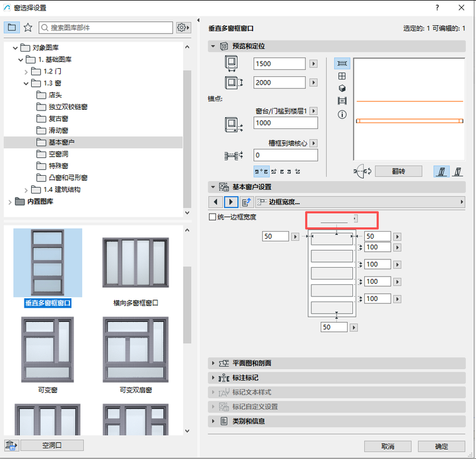Select the first highlighted reveal anchor toggle
Screen dimensions: 476x459
(x=261, y=172)
